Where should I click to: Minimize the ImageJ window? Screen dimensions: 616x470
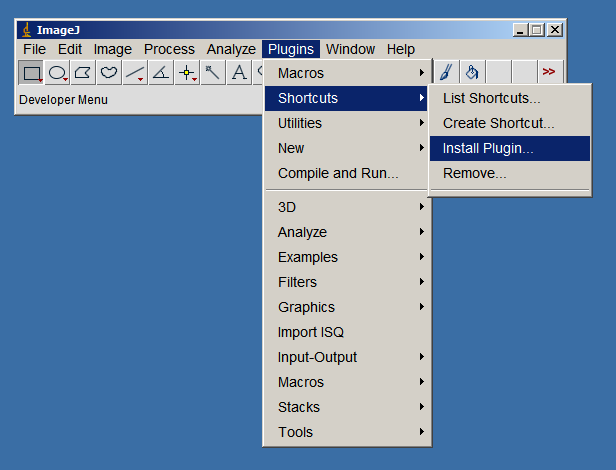520,30
